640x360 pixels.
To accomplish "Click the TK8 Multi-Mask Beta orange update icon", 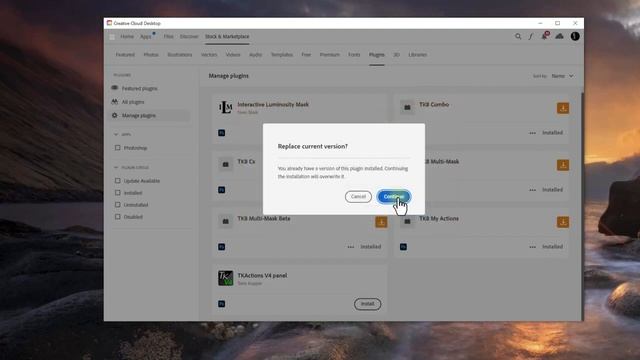I will coord(381,222).
